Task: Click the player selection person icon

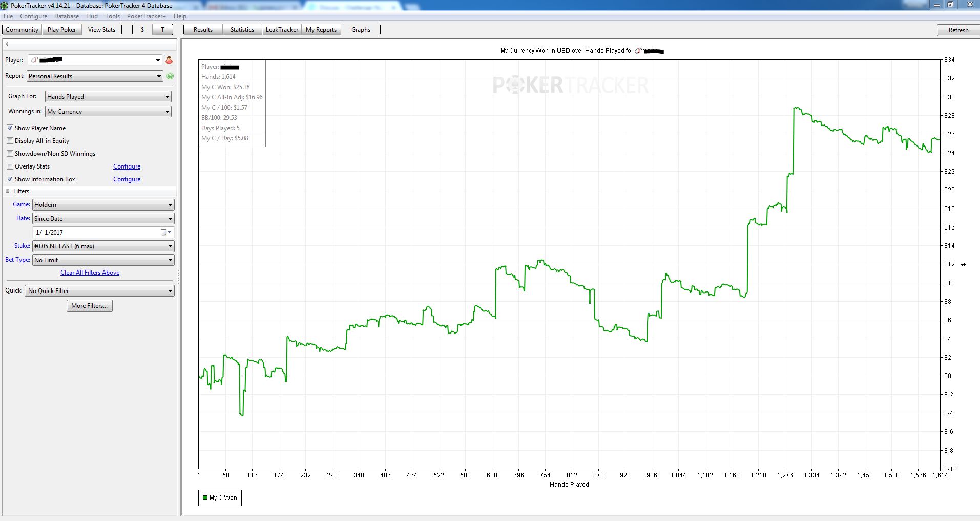Action: tap(169, 60)
